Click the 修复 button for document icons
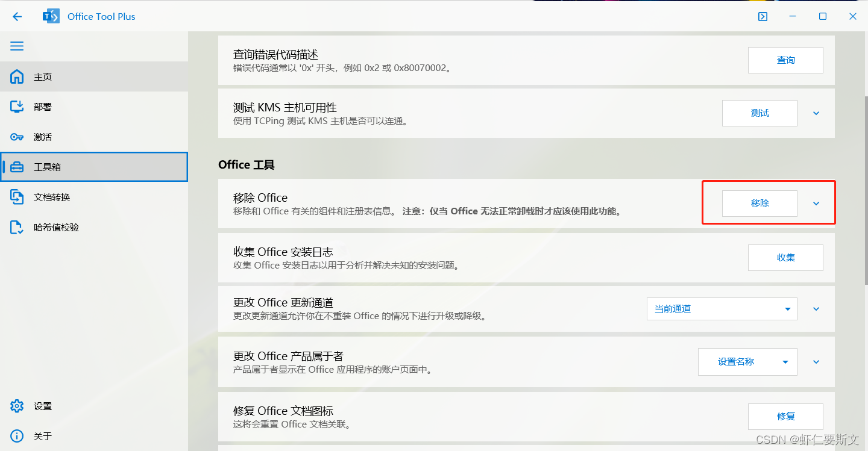This screenshot has width=868, height=451. click(785, 416)
